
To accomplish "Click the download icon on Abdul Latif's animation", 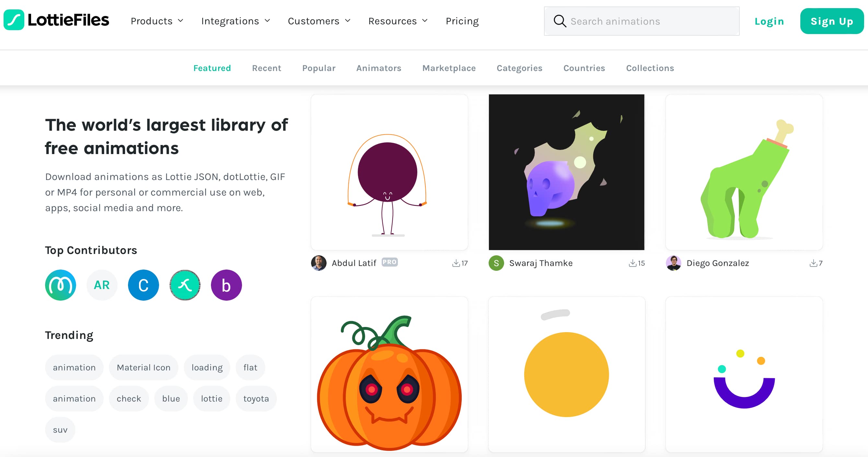I will click(x=457, y=263).
